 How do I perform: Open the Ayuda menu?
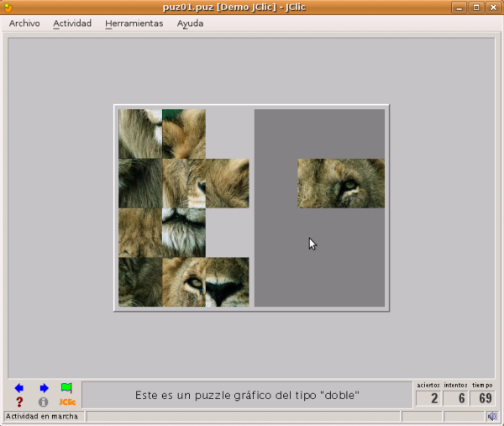190,24
